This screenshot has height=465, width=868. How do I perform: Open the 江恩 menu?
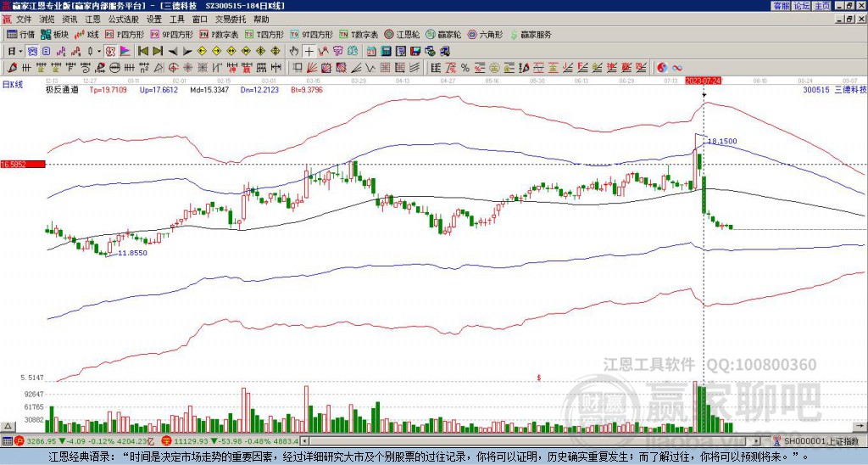coord(92,20)
